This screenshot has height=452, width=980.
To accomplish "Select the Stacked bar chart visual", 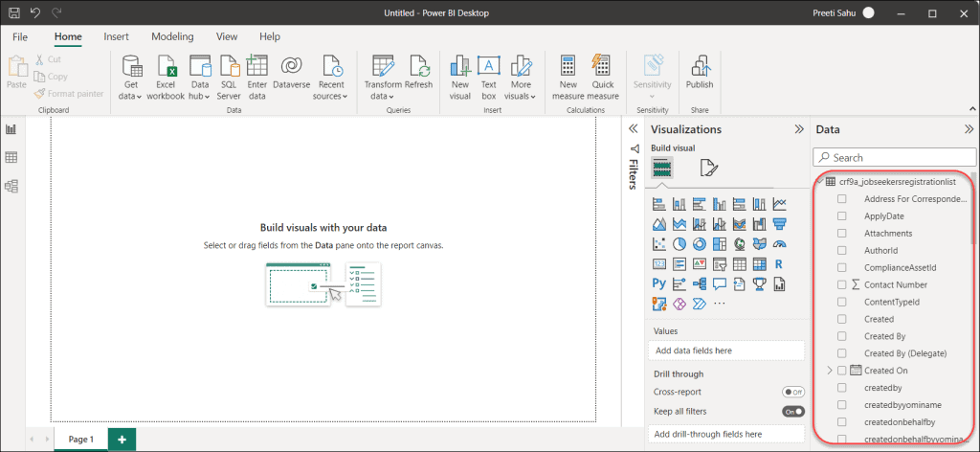I will coord(658,204).
